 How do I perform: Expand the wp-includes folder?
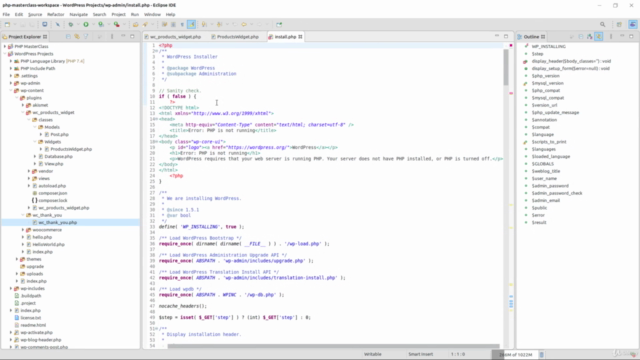[x=11, y=289]
